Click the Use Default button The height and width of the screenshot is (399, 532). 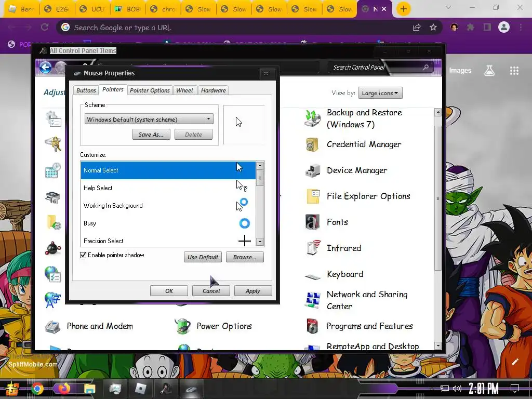(203, 257)
